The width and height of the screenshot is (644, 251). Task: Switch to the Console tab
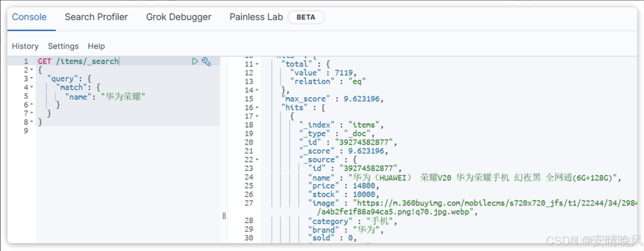(x=29, y=17)
